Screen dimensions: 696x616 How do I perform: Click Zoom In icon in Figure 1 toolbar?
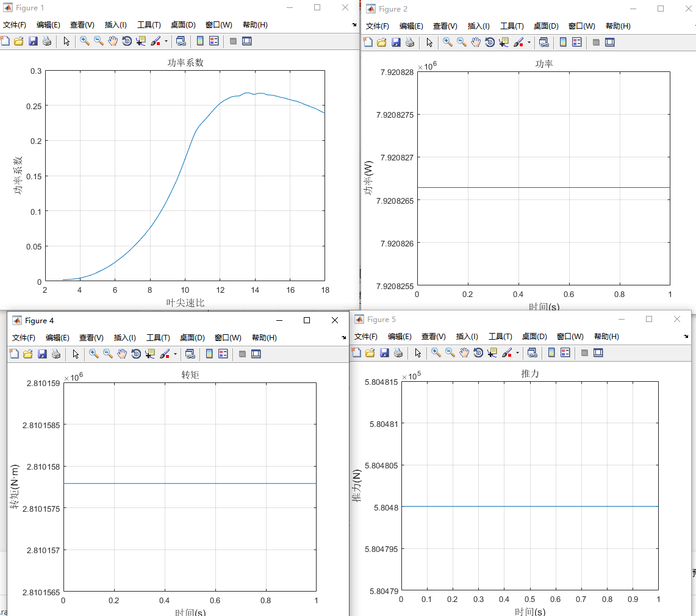click(x=85, y=41)
